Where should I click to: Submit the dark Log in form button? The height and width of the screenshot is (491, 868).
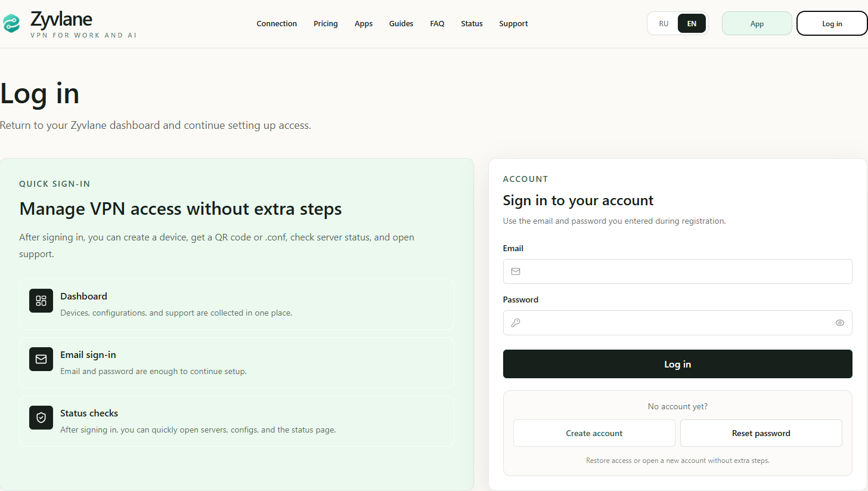pos(678,364)
